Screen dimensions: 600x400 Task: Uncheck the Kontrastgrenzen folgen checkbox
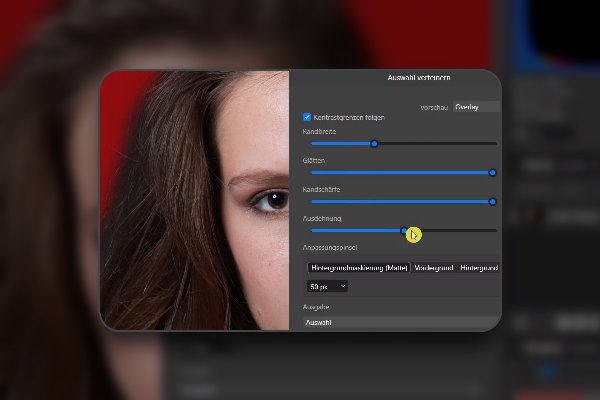(x=307, y=117)
